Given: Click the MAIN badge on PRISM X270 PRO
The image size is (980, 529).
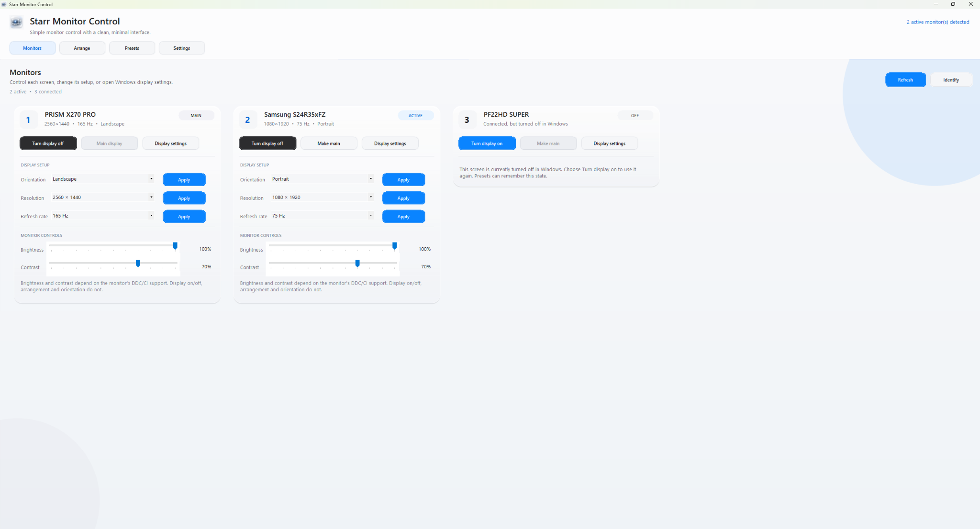Looking at the screenshot, I should (196, 116).
